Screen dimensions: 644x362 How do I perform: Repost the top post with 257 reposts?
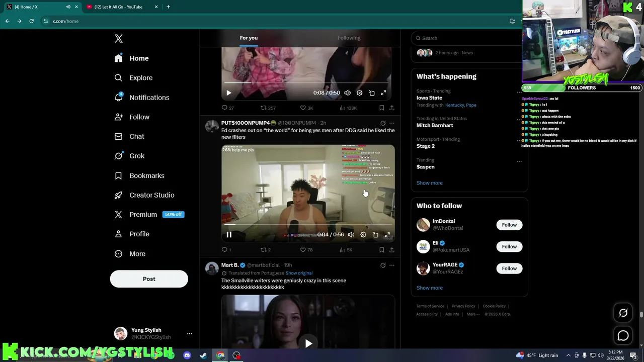[x=268, y=108]
